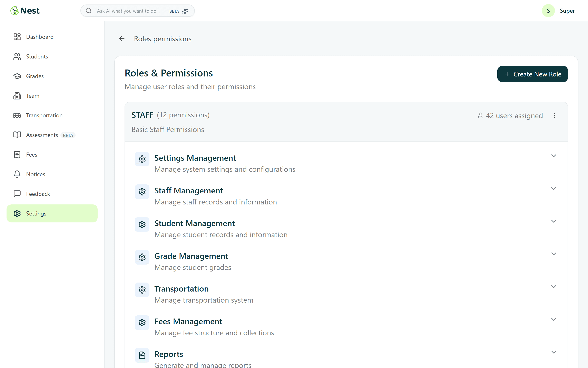This screenshot has height=368, width=588.
Task: Click the BETA badge beside Assessments
Action: 68,135
